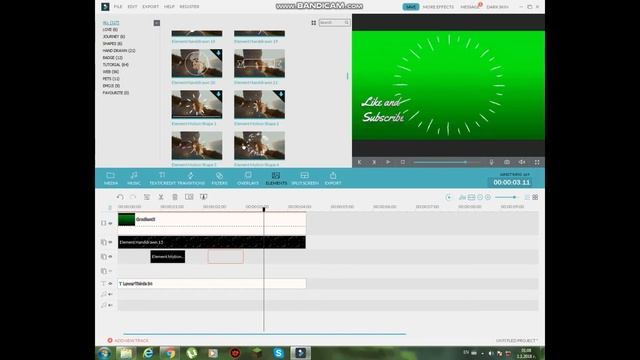The height and width of the screenshot is (360, 640).
Task: Click the elements search field
Action: 334,23
